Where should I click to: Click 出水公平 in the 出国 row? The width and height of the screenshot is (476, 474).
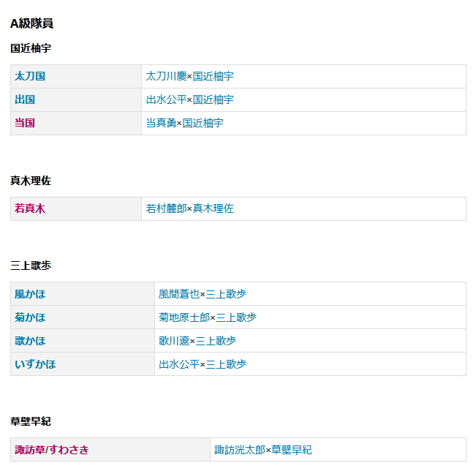pos(166,99)
